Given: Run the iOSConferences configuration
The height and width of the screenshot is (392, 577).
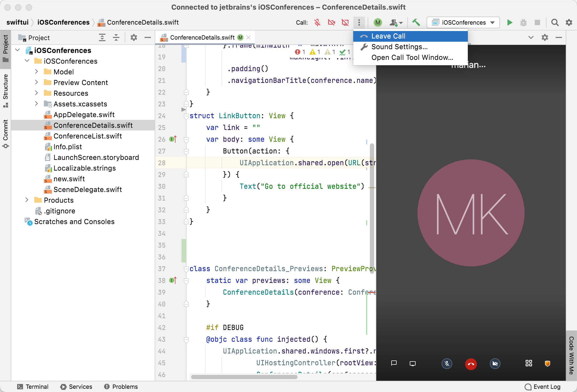Looking at the screenshot, I should [510, 22].
